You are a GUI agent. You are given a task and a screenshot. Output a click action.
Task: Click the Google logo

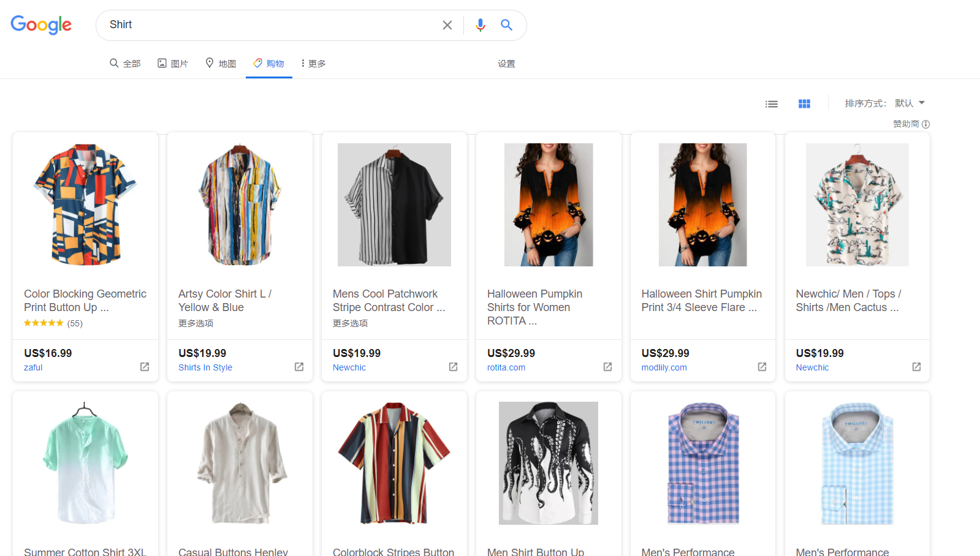41,24
